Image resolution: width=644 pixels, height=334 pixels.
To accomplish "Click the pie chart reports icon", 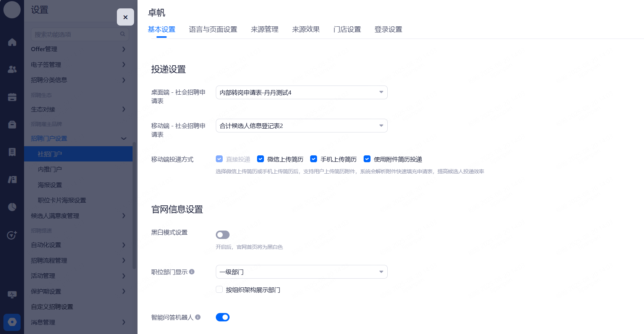I will pos(12,207).
